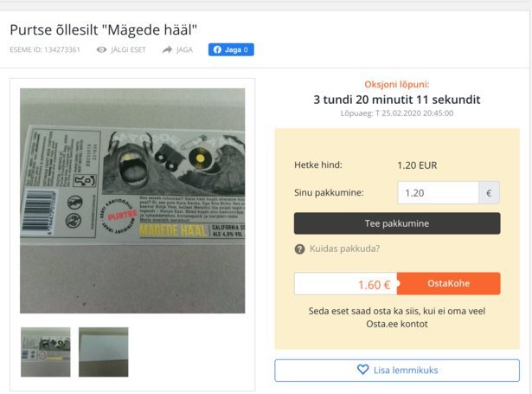Click the euro sign beside bid field
Viewport: 532px width, 394px height.
click(489, 193)
